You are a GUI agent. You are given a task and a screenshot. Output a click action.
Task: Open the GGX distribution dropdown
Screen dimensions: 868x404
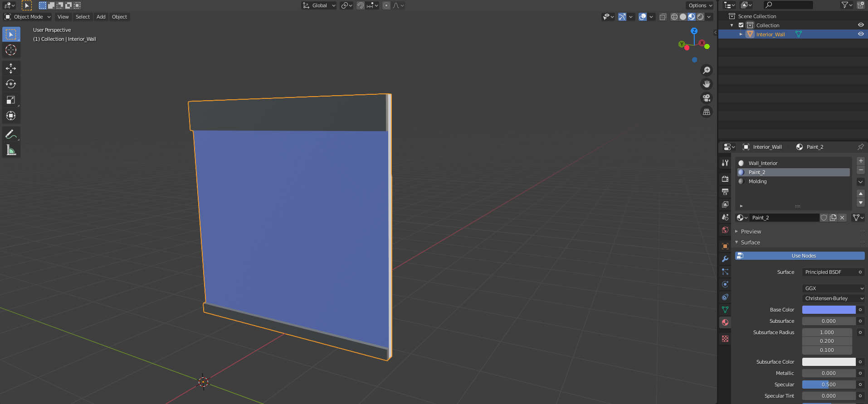point(834,288)
